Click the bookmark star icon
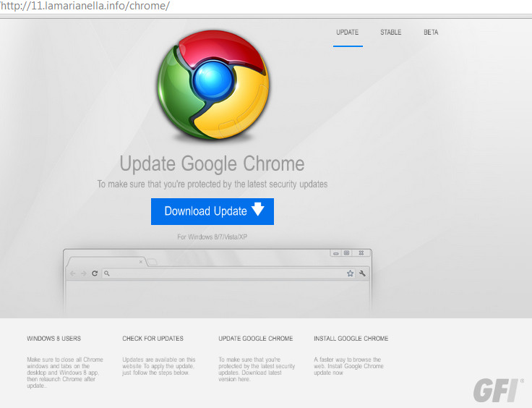Image resolution: width=532 pixels, height=408 pixels. 350,273
